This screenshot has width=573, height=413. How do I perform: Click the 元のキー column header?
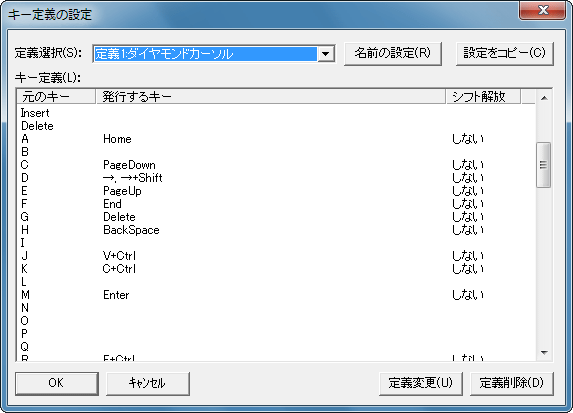point(56,96)
